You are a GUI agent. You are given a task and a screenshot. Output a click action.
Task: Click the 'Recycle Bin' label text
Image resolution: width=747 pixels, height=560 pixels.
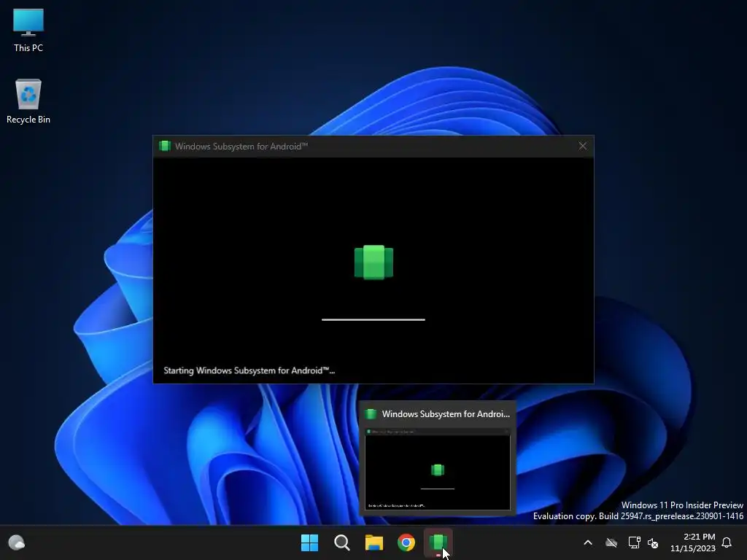(x=28, y=120)
